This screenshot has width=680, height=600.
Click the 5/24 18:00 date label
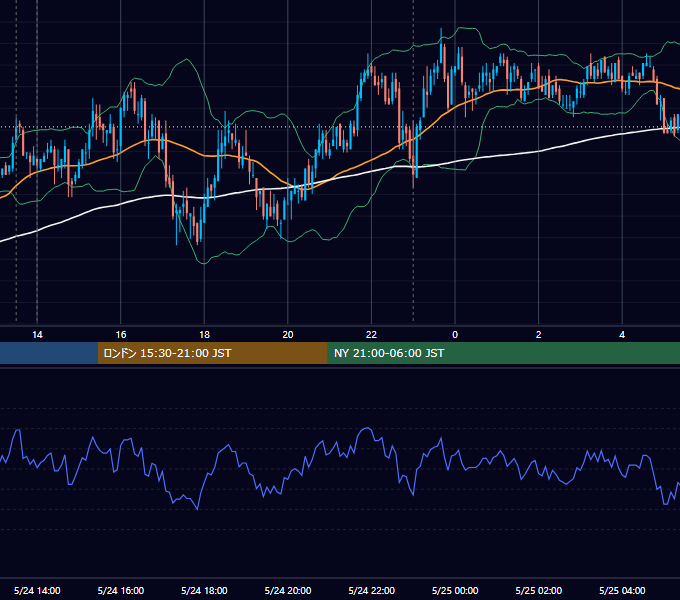(x=204, y=590)
